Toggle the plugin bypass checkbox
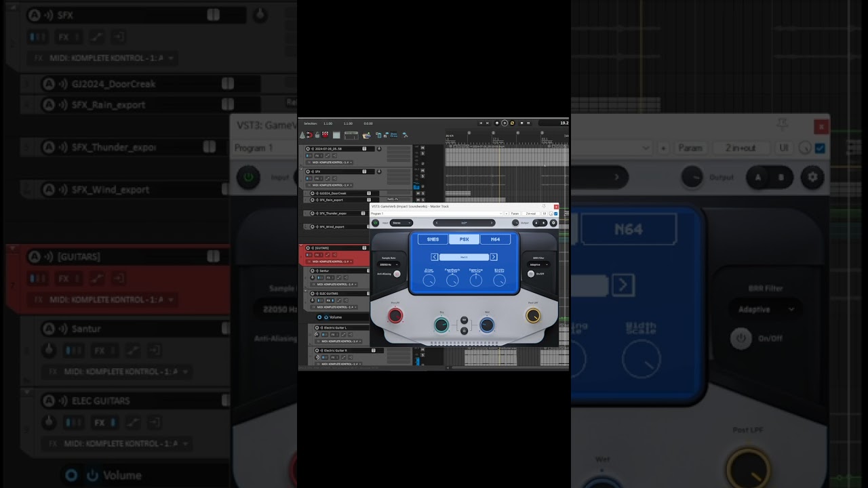Viewport: 868px width, 488px height. [x=555, y=213]
